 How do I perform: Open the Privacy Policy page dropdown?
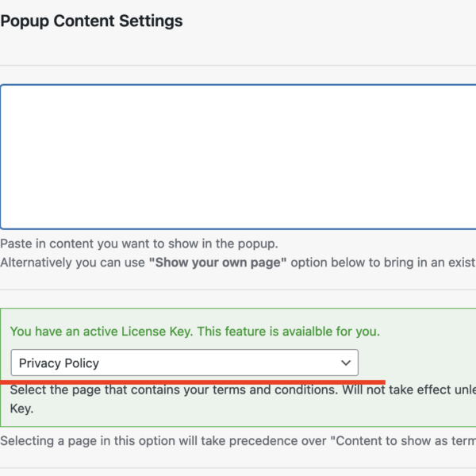[x=185, y=363]
